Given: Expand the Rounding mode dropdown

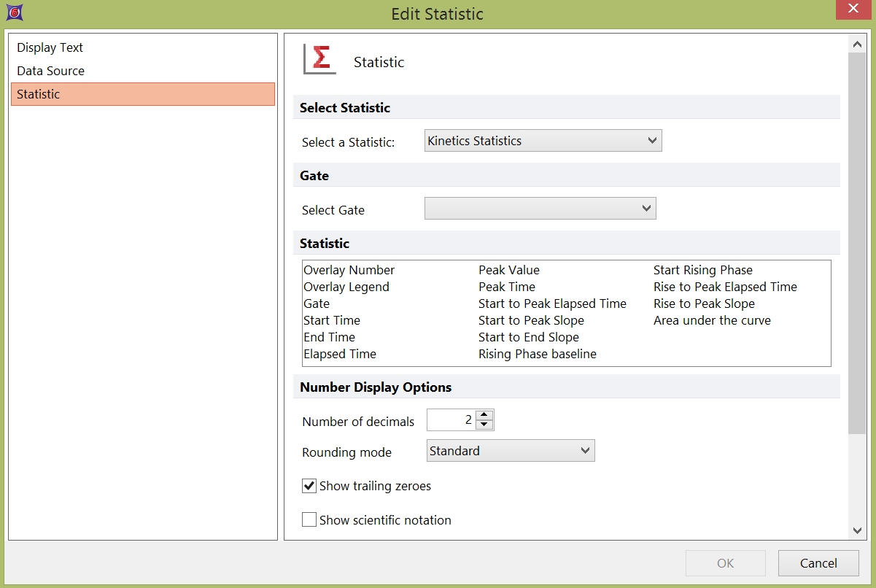Looking at the screenshot, I should point(510,451).
